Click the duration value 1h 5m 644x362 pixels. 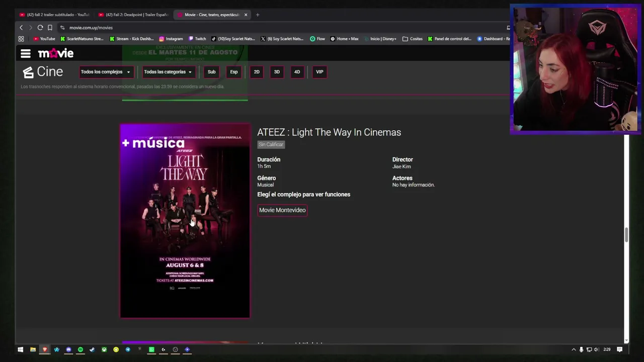pyautogui.click(x=264, y=166)
